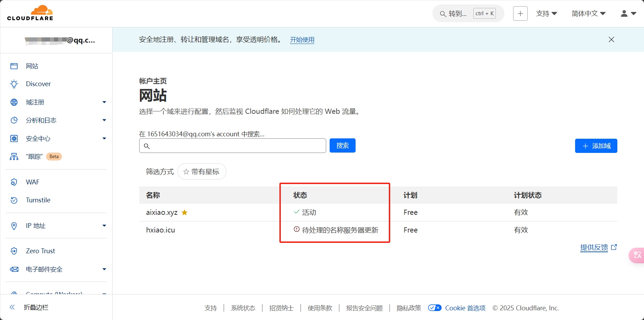Click the warning icon in hxiao.icu row
The image size is (644, 320).
coord(296,229)
